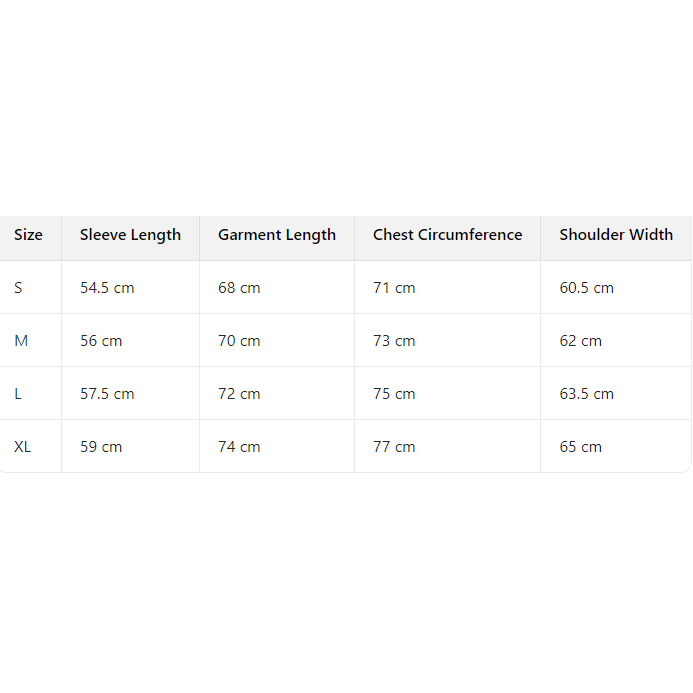Select the 68 cm garment length cell
Viewport: 693px width, 693px height.
point(239,288)
